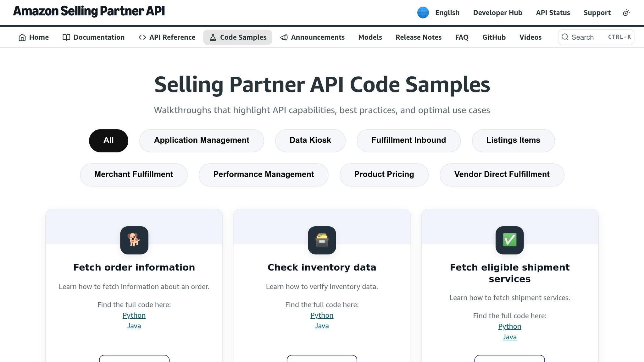Switch to the Release Notes tab
Screen dimensions: 644x362
click(x=419, y=37)
